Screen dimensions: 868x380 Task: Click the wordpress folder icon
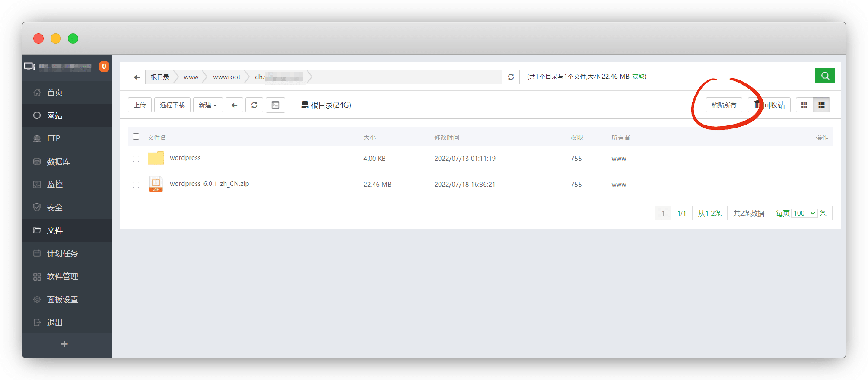pyautogui.click(x=156, y=158)
